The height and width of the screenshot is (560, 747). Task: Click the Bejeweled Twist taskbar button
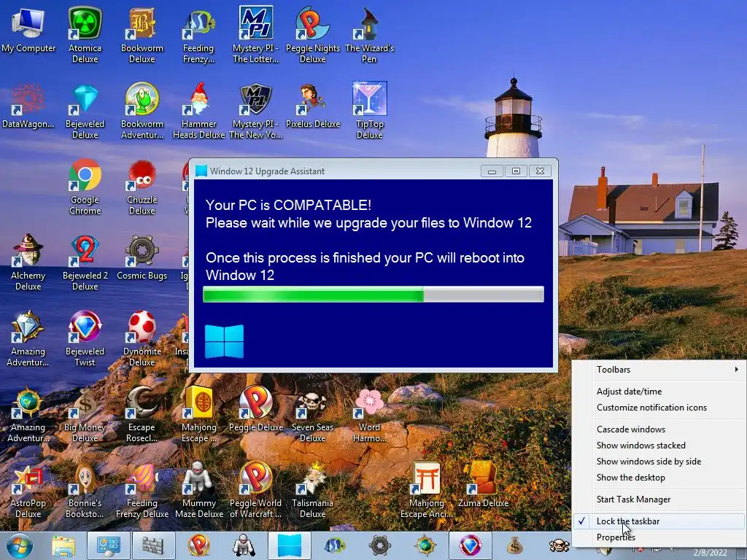pyautogui.click(x=470, y=545)
